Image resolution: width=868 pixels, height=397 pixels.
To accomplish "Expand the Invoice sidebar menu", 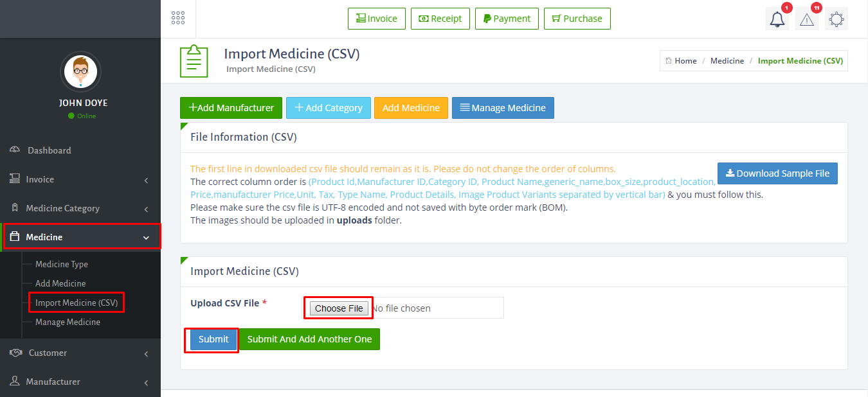I will tap(80, 179).
